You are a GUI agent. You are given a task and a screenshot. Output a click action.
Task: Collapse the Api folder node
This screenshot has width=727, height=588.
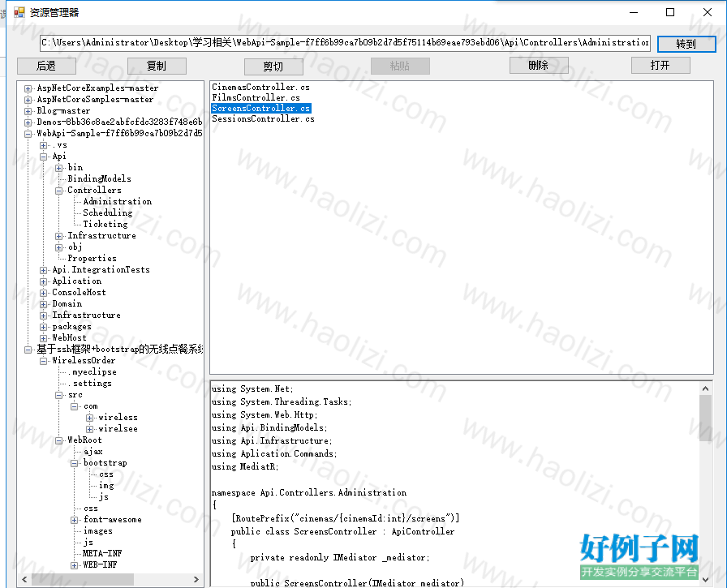44,157
